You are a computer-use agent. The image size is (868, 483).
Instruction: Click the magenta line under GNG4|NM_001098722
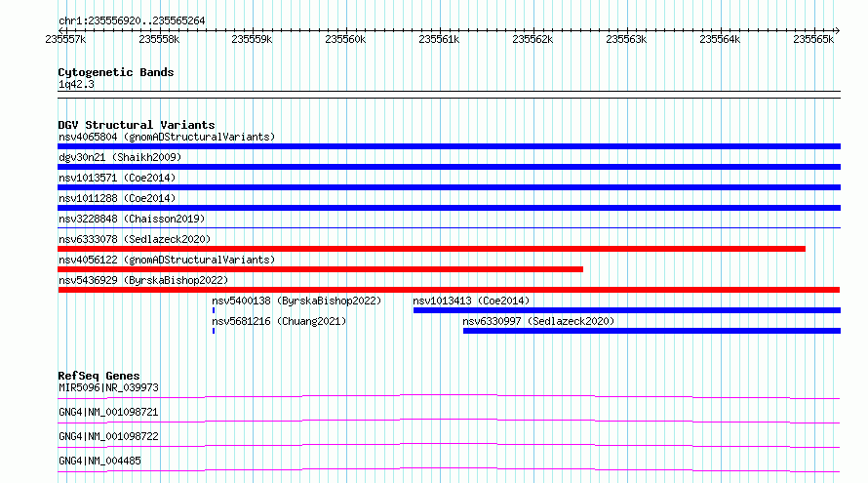tap(449, 445)
